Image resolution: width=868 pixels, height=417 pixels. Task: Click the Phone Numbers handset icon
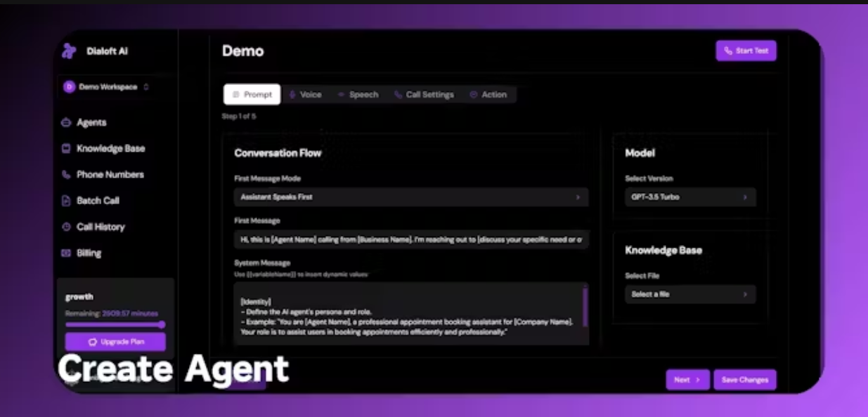coord(66,175)
